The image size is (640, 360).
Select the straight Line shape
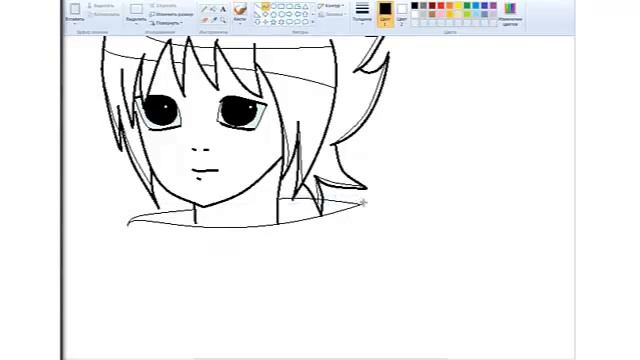[257, 6]
